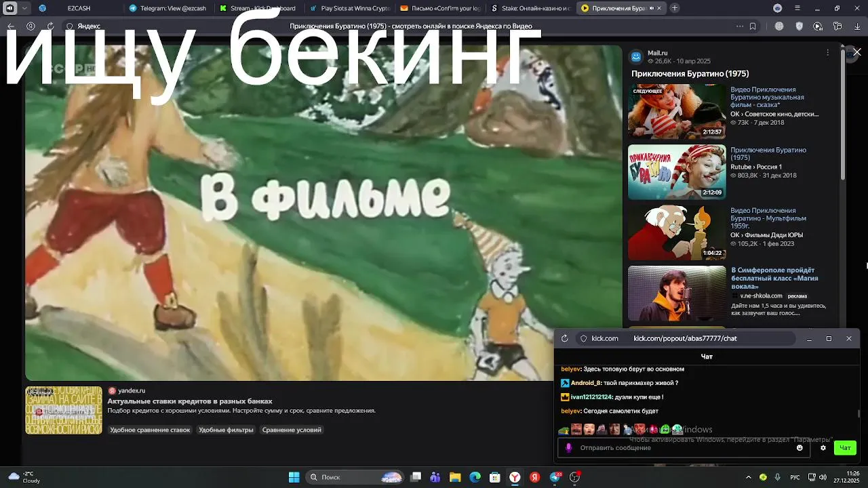Open Mail.ru source link
The width and height of the screenshot is (868, 488).
657,53
